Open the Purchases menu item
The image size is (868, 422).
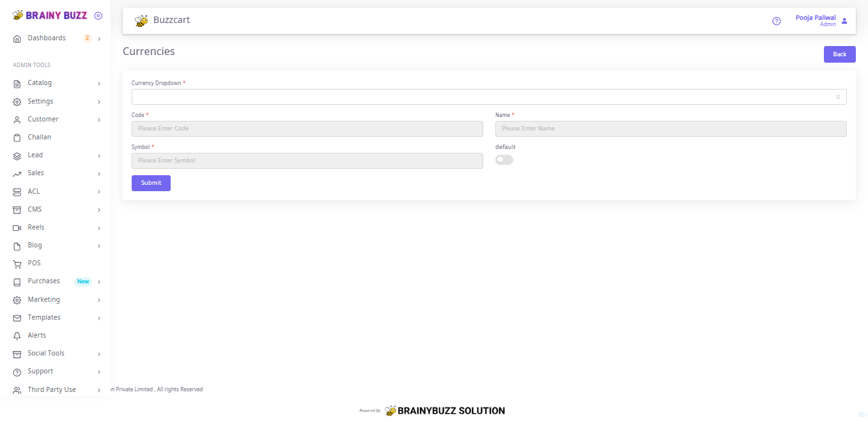click(43, 281)
